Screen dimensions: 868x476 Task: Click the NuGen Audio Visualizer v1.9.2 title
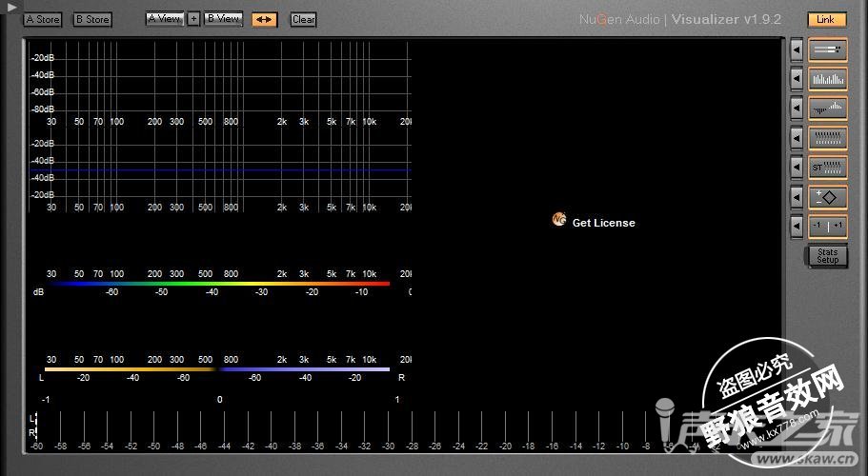679,19
